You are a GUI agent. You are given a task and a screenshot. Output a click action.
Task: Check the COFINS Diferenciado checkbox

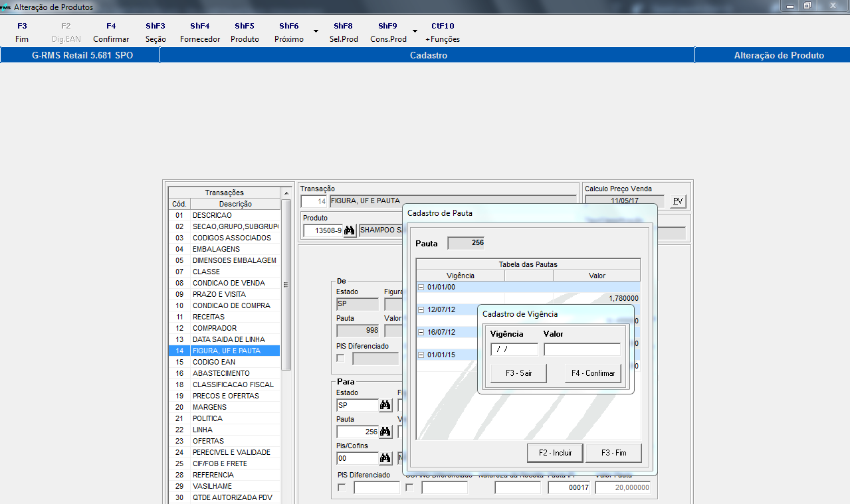(x=409, y=488)
